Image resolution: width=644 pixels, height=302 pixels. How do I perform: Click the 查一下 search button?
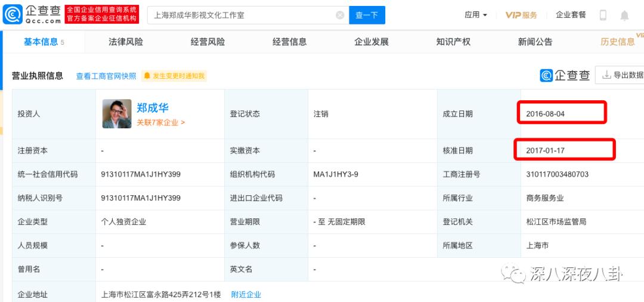[x=367, y=15]
